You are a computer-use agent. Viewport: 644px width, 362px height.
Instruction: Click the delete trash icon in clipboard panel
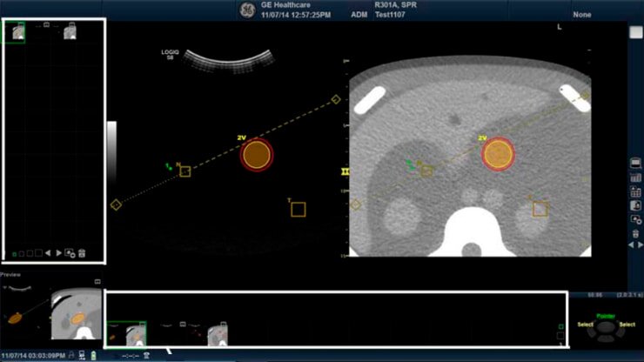(82, 253)
